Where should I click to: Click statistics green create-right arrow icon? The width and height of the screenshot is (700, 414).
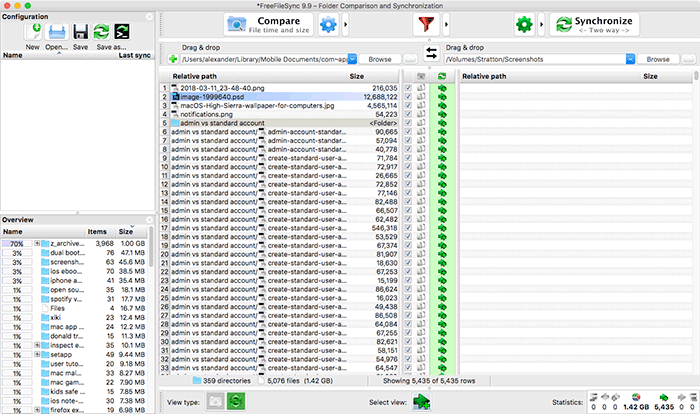(x=664, y=397)
